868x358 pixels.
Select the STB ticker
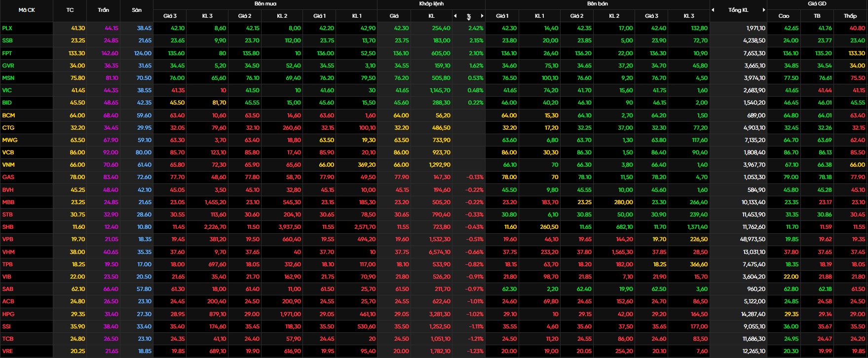(x=7, y=215)
